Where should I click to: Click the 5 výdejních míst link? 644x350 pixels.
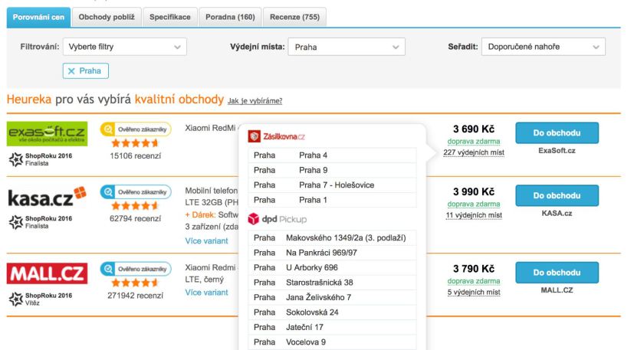pyautogui.click(x=474, y=292)
